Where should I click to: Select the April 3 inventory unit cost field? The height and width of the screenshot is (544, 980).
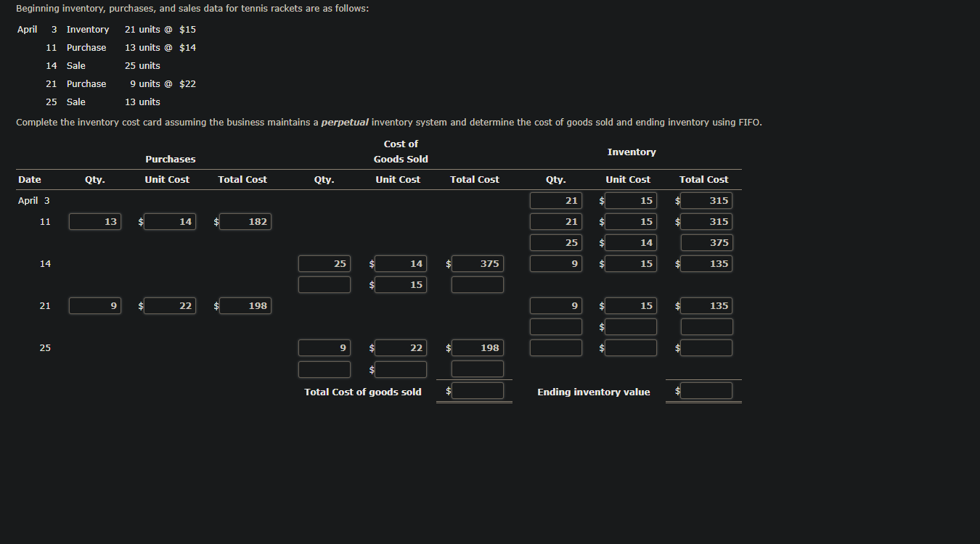tap(631, 201)
